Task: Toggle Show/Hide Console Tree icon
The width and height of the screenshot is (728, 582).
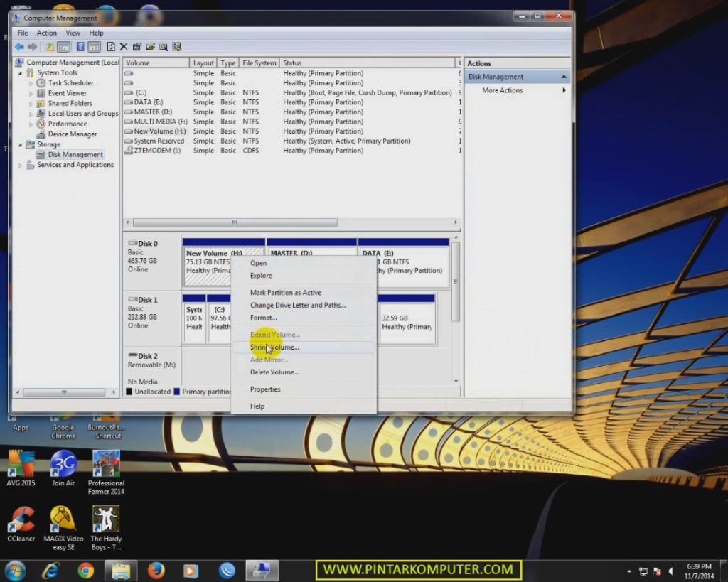Action: tap(63, 47)
